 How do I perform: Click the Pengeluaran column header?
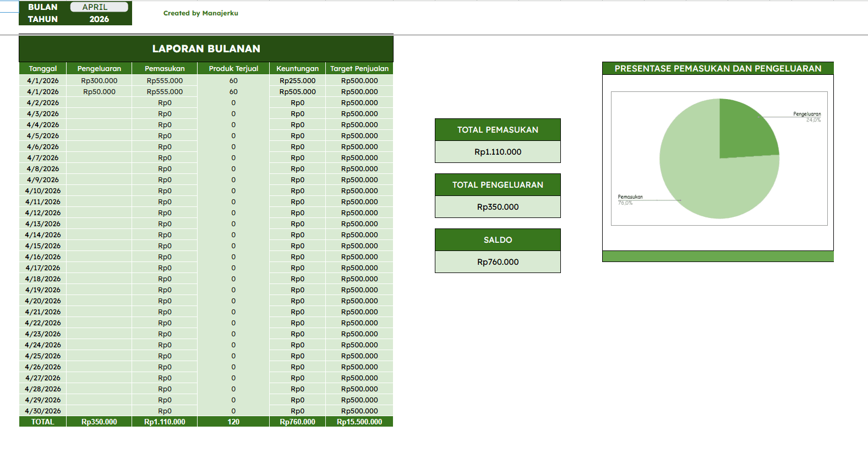coord(99,69)
